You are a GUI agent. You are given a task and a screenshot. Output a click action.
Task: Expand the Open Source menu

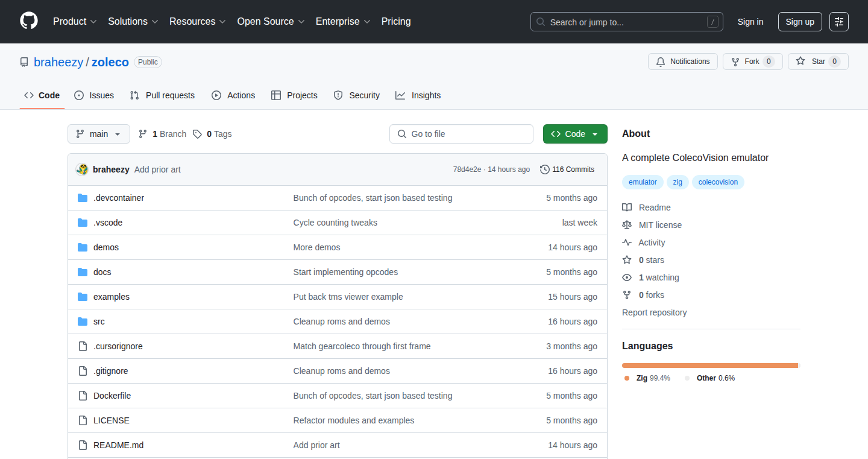271,22
